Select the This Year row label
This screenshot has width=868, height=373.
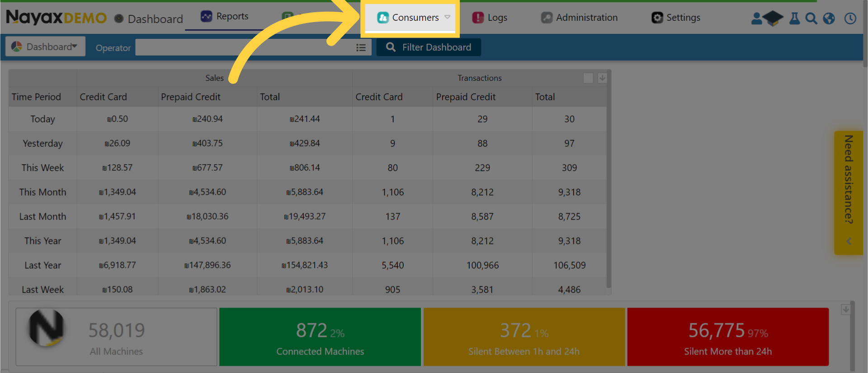click(42, 241)
